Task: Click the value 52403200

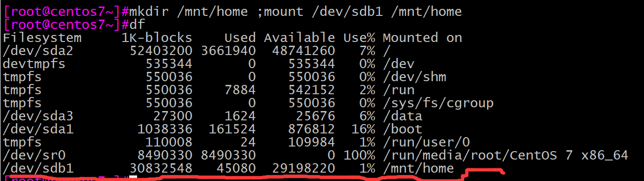Action: pyautogui.click(x=161, y=50)
